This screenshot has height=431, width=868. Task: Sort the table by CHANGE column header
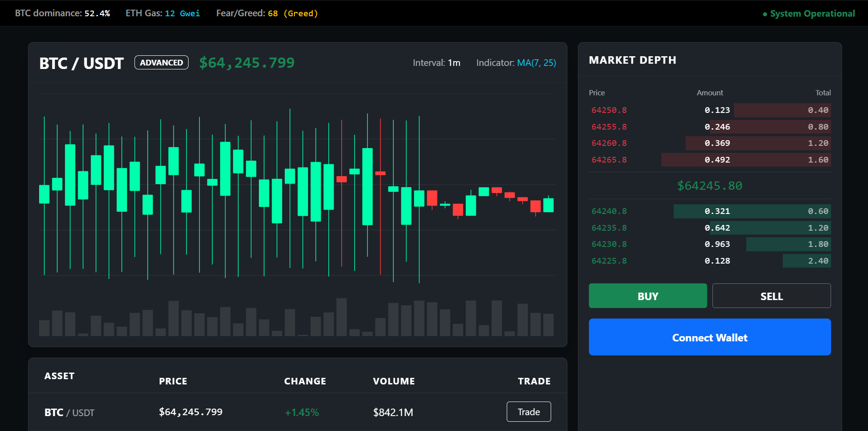pyautogui.click(x=305, y=381)
